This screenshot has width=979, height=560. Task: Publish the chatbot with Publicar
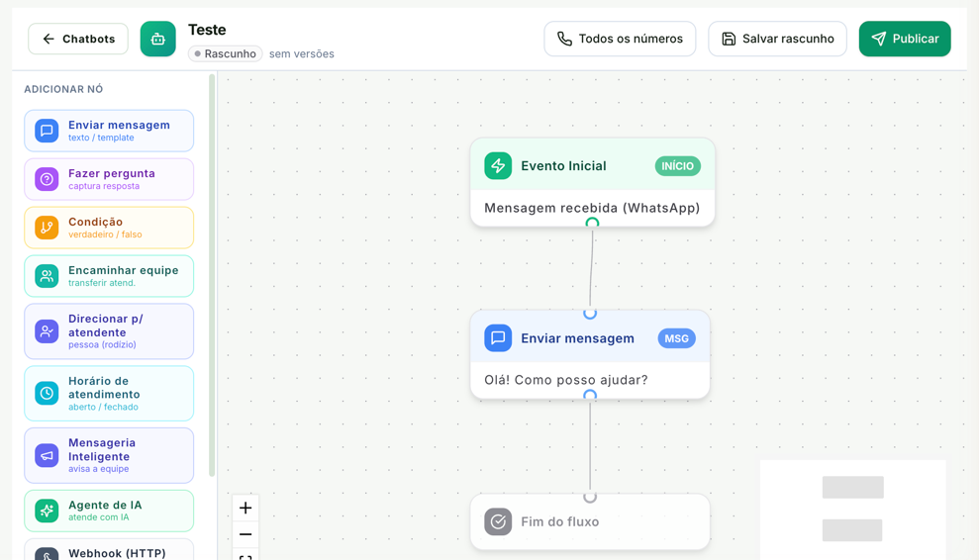pos(905,39)
